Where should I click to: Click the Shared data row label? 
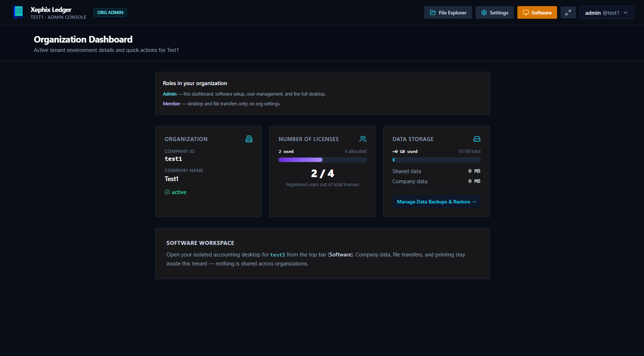(407, 171)
